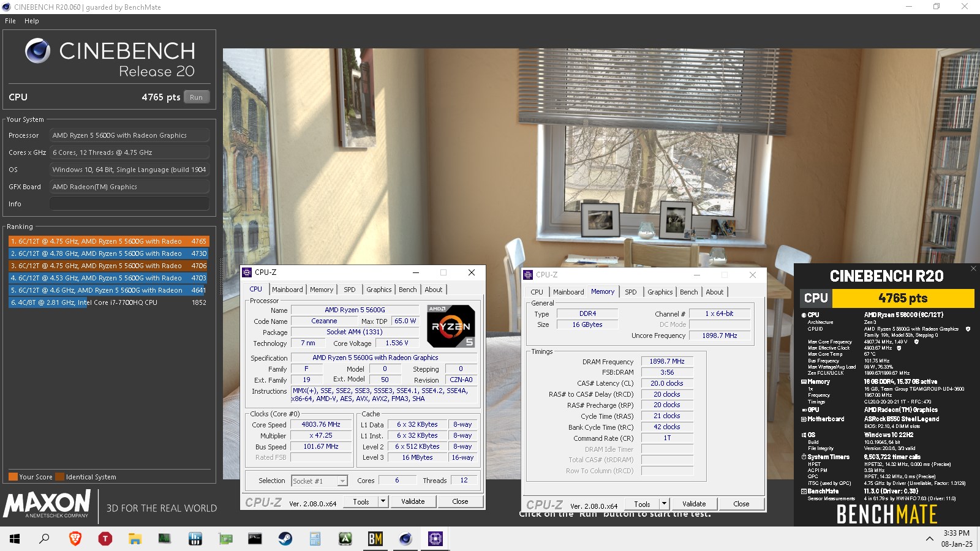Viewport: 980px width, 551px height.
Task: Click Max Core Frequency shield icon in BenchMate
Action: 916,342
